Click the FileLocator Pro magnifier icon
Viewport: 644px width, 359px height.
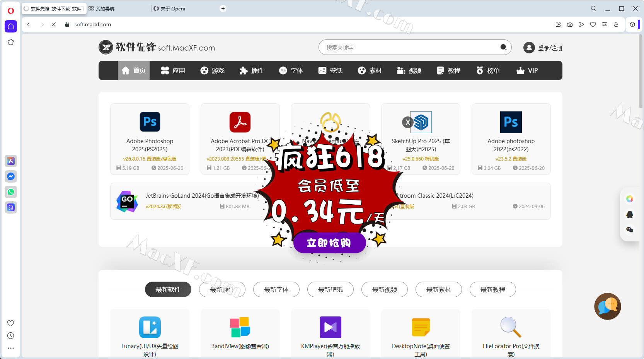[511, 327]
